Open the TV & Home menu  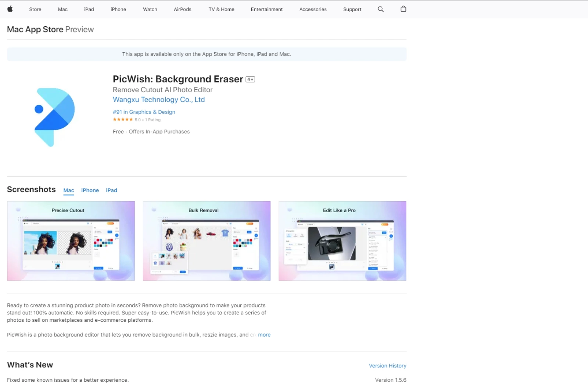click(222, 10)
